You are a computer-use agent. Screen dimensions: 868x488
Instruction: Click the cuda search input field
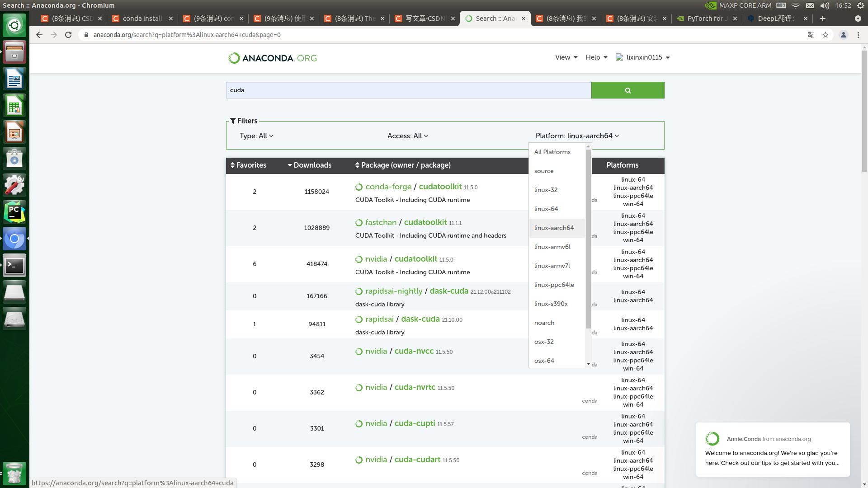coord(408,90)
